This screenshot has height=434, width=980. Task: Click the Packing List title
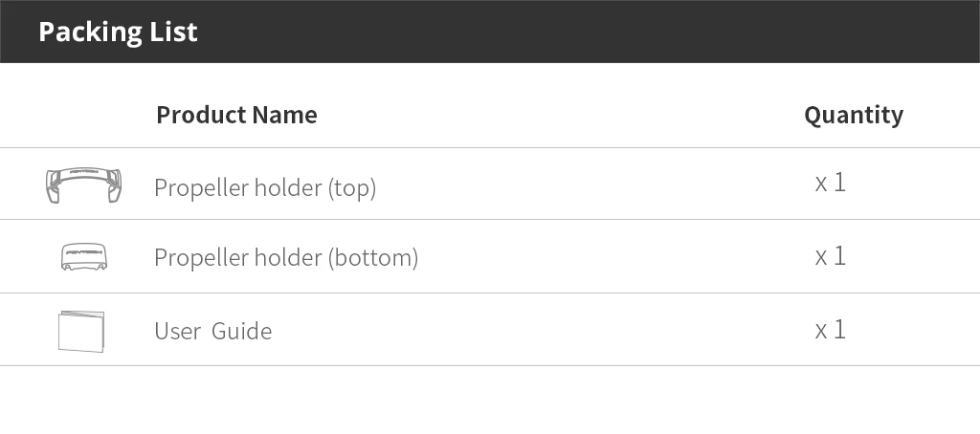click(118, 32)
